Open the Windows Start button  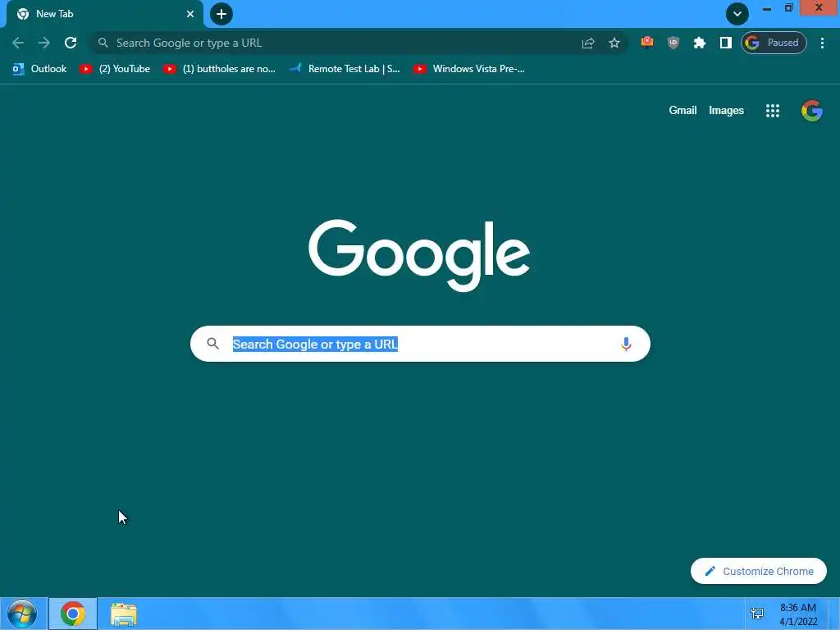[x=22, y=614]
